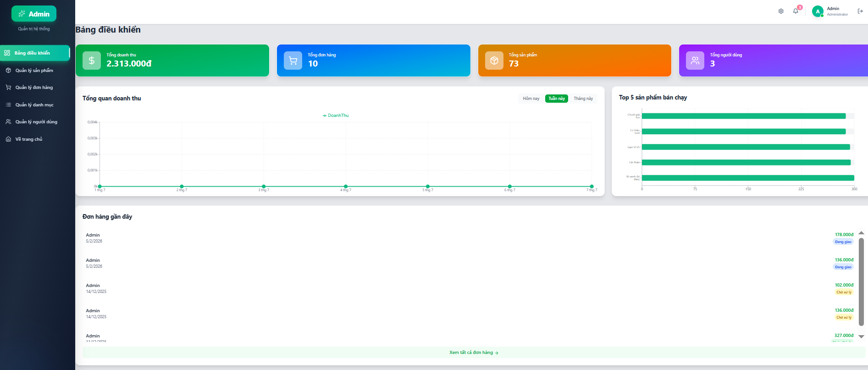
Task: Click the Admin Administrator profile name
Action: click(x=837, y=11)
